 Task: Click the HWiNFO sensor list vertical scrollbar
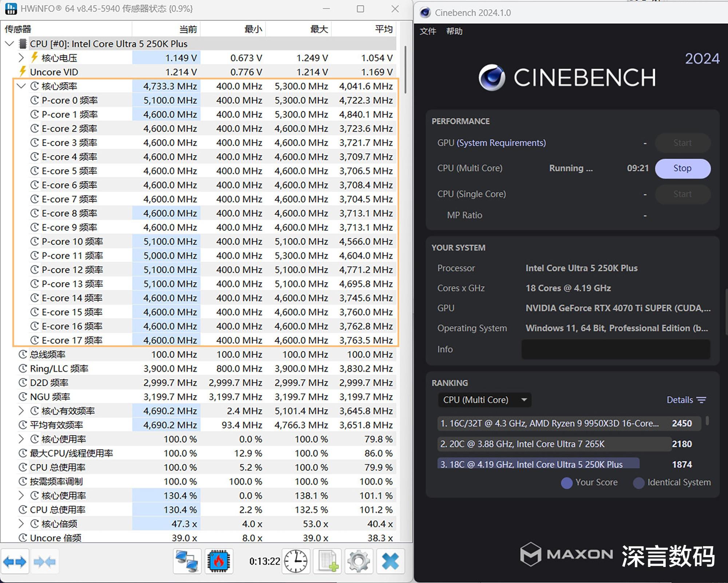coord(405,69)
